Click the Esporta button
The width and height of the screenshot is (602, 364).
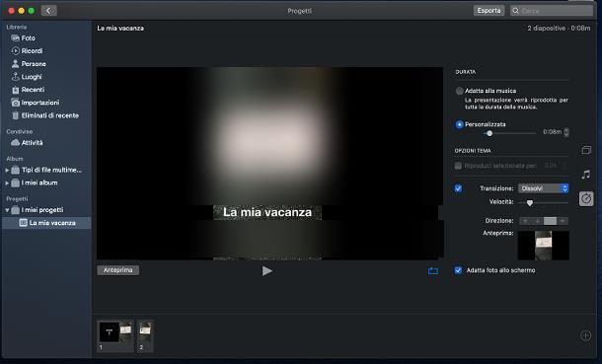point(489,11)
